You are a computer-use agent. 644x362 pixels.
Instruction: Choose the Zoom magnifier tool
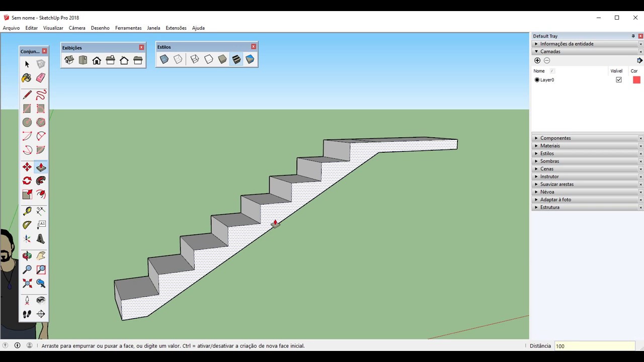(x=27, y=269)
